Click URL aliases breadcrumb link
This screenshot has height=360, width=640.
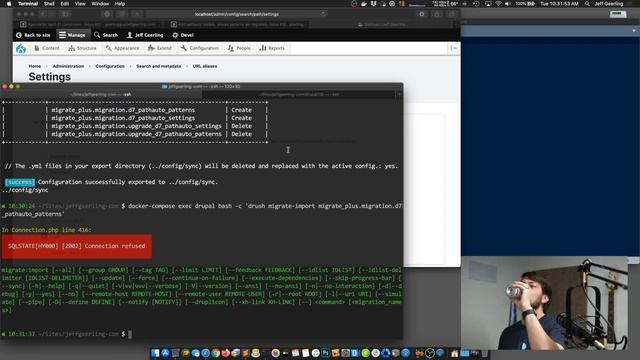click(x=205, y=66)
